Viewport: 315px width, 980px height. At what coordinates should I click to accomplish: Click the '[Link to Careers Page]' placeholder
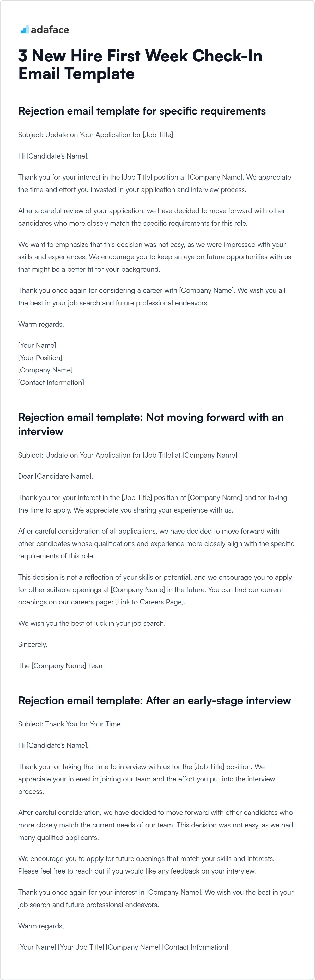(x=150, y=602)
